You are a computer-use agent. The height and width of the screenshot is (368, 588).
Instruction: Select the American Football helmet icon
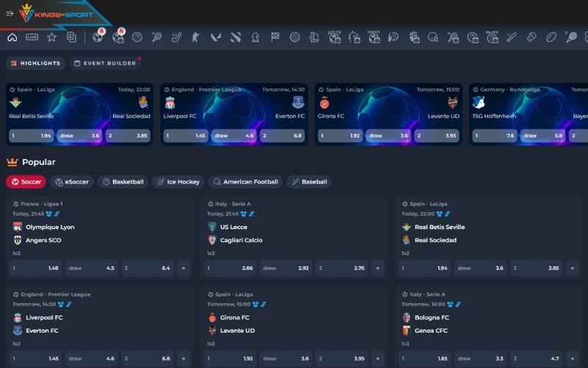433,38
